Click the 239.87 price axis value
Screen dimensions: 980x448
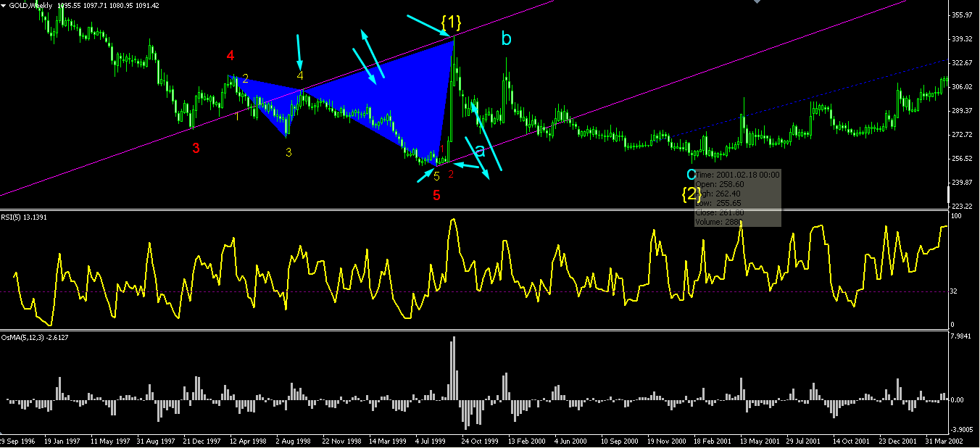(x=961, y=183)
